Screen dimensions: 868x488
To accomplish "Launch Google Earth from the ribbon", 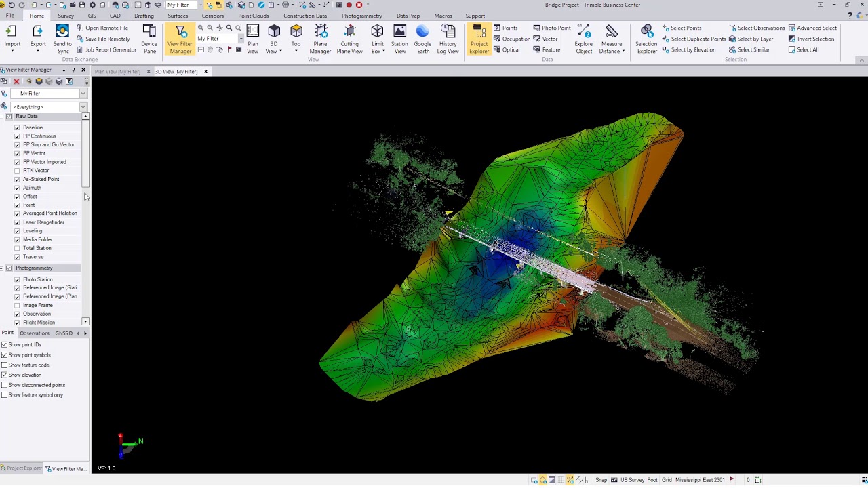I will click(x=422, y=38).
